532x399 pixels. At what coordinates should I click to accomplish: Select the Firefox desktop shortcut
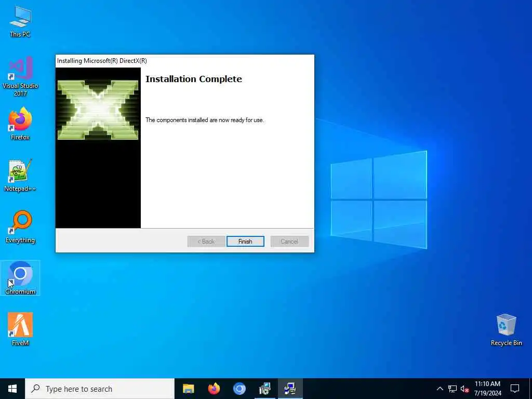tap(20, 124)
